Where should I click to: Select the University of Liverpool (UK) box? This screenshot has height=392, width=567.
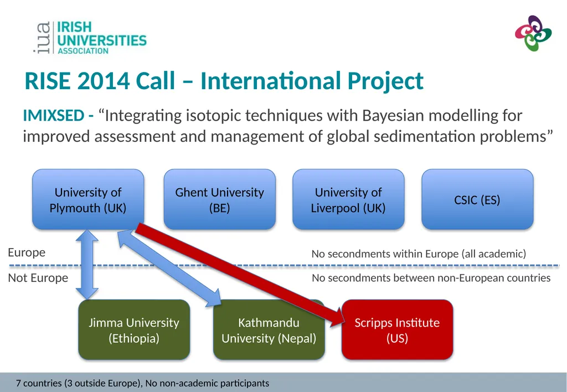point(348,200)
